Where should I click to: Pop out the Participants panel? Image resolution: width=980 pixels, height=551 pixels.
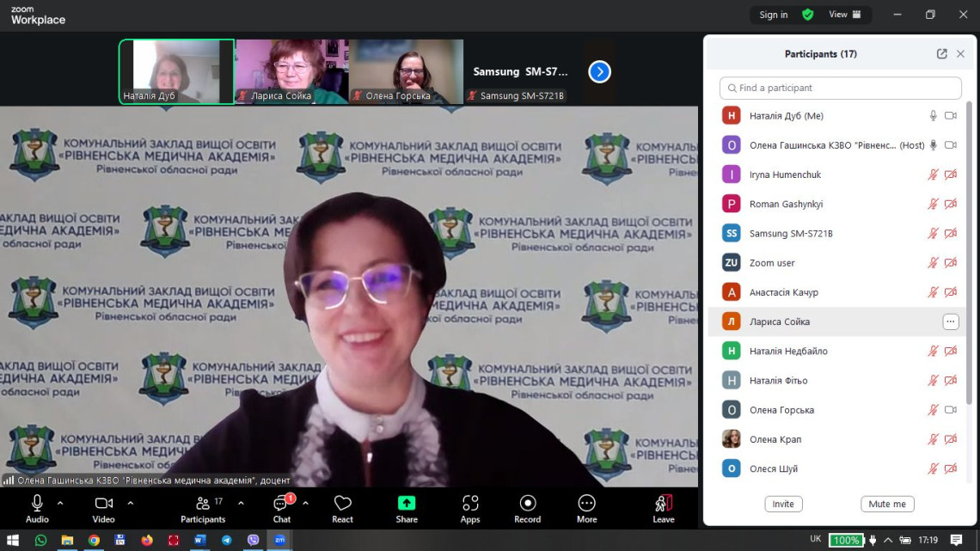tap(941, 54)
